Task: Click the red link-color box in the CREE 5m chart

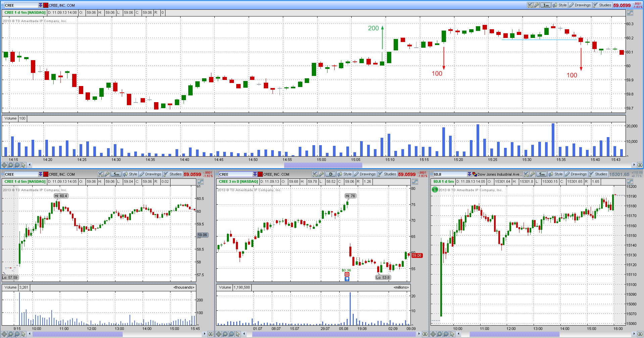Action: 46,174
